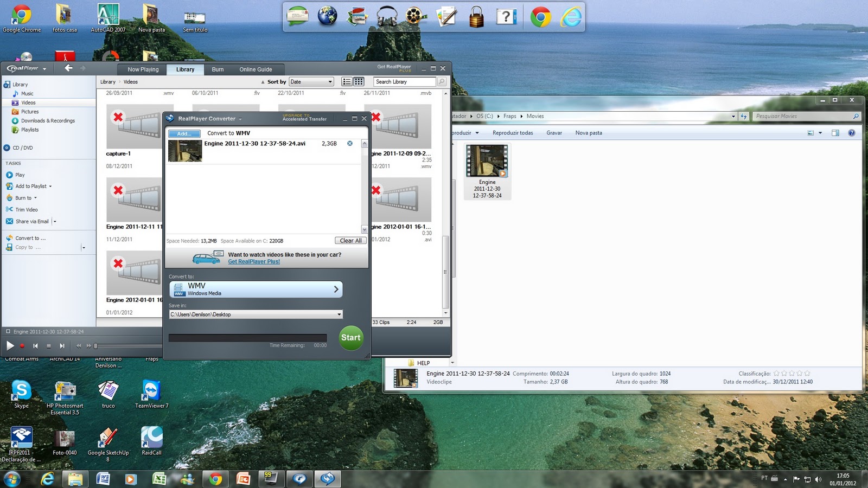The image size is (868, 488).
Task: Click the Play task in Tasks panel
Action: [20, 175]
